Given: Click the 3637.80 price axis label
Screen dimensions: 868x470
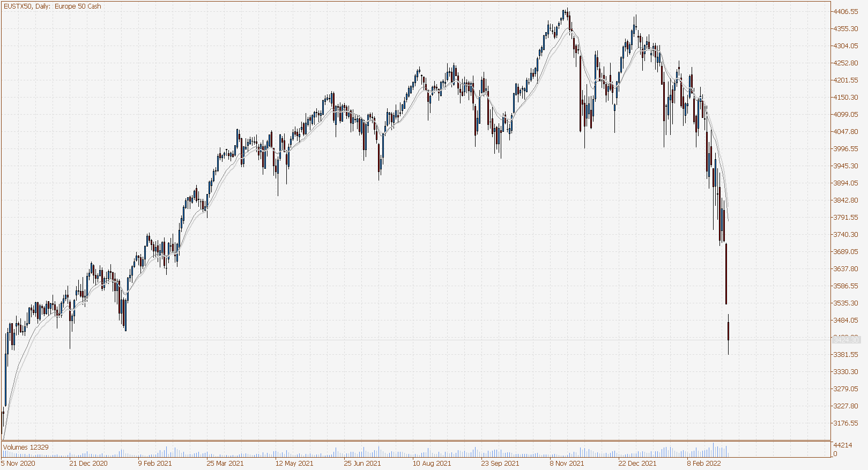Looking at the screenshot, I should click(845, 268).
